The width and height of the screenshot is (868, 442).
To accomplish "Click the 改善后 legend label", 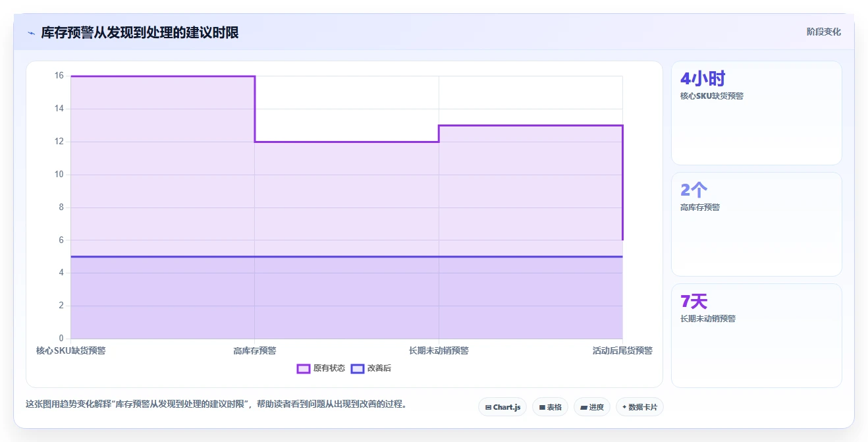I will [x=379, y=368].
